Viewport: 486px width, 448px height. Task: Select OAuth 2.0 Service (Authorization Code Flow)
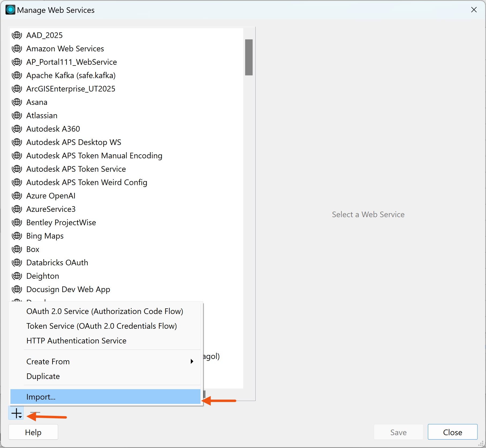click(105, 311)
